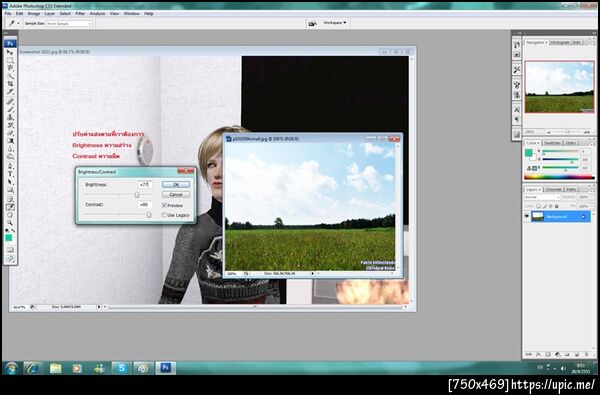Image resolution: width=600 pixels, height=395 pixels.
Task: Select the Blur tool
Action: (x=10, y=149)
